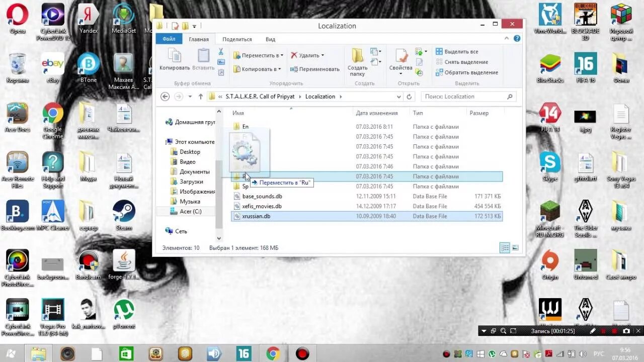The width and height of the screenshot is (644, 362).
Task: Sort by the Размер column
Action: coord(479,113)
